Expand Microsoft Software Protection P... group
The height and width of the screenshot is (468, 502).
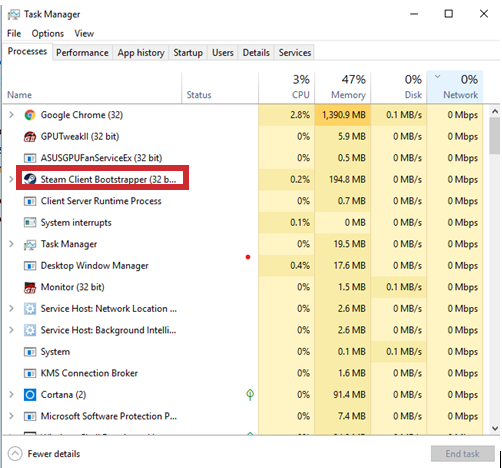(x=11, y=416)
